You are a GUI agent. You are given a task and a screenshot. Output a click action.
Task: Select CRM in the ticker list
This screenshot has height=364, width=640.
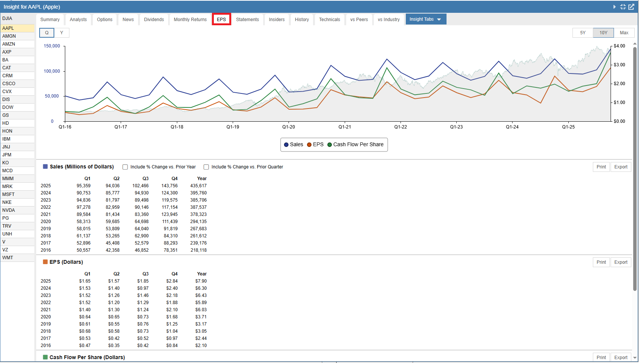coord(17,76)
